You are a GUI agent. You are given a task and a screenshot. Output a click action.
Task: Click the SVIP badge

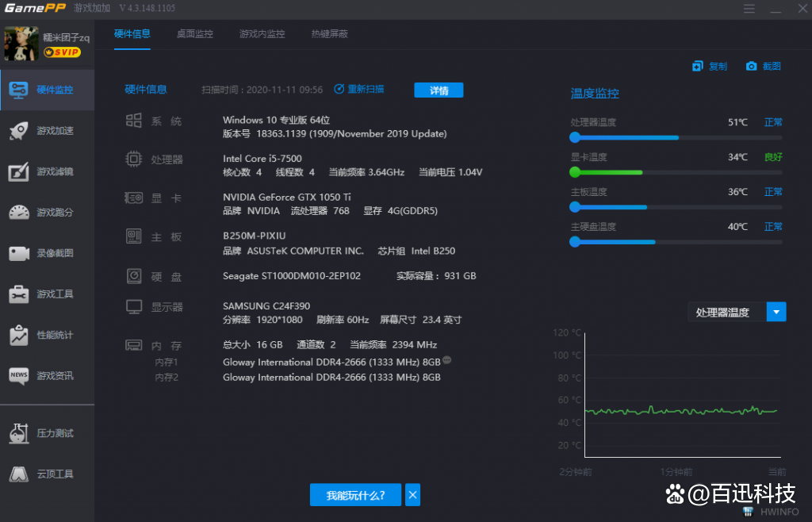tap(62, 52)
